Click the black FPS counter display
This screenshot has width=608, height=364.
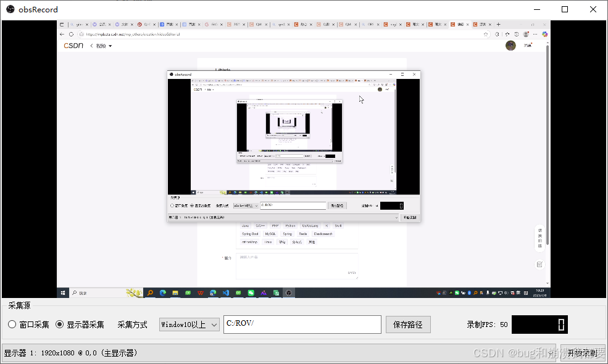[539, 325]
